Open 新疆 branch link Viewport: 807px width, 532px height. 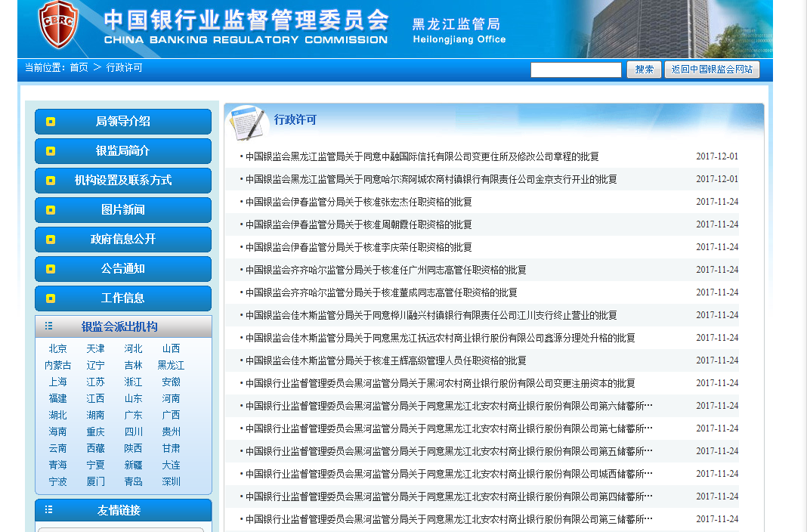pyautogui.click(x=133, y=465)
